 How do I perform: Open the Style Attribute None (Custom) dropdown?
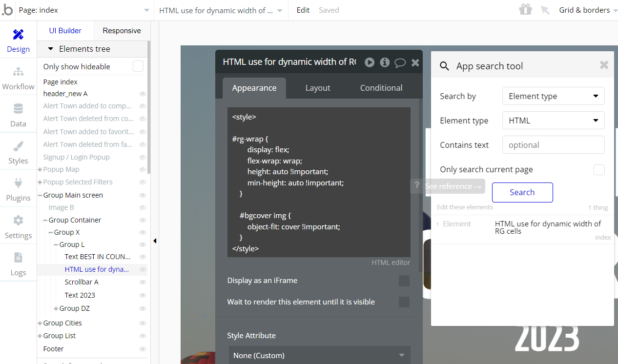tap(319, 355)
